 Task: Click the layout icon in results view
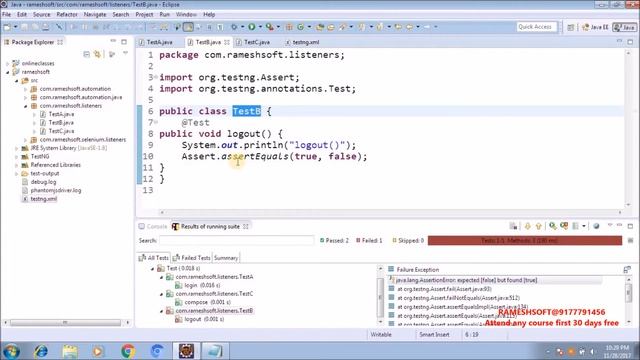[576, 226]
